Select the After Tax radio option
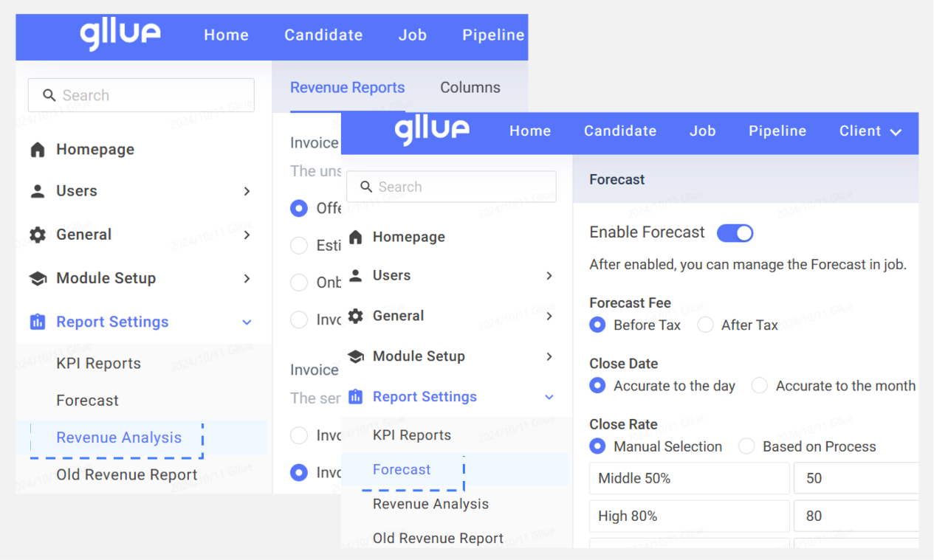Screen dimensions: 934x560 (705, 325)
